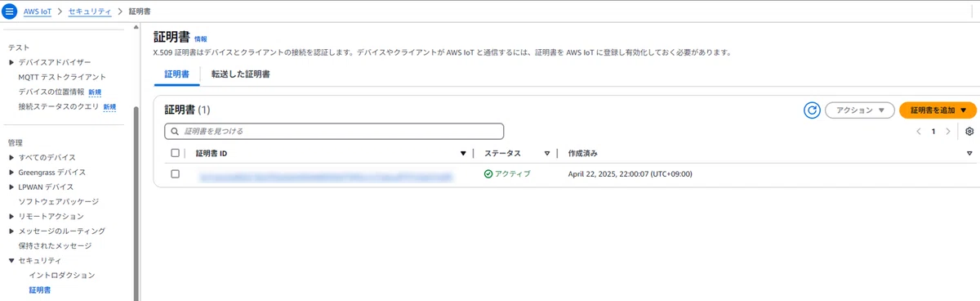
Task: Expand the デバイスアドバイザー tree item
Action: pos(11,62)
